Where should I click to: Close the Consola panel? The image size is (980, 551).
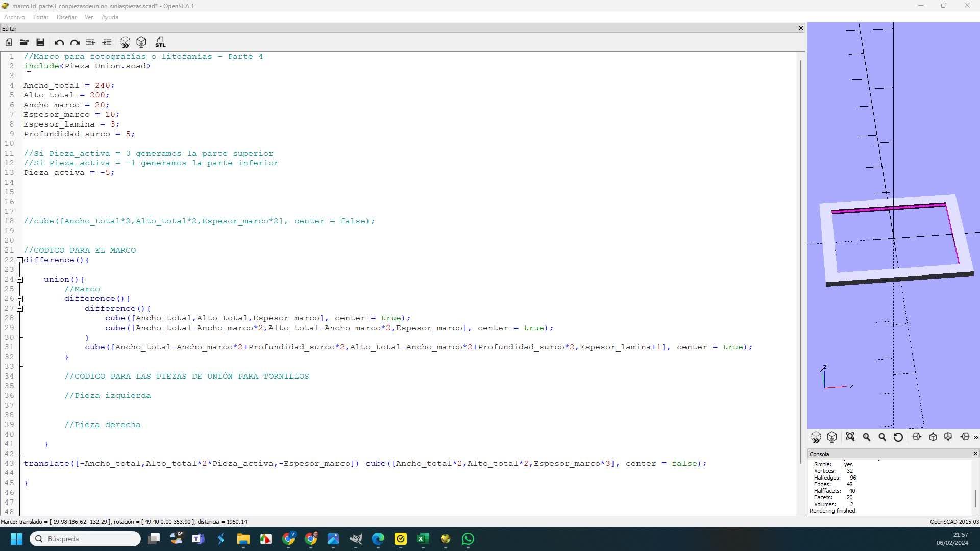(x=975, y=454)
